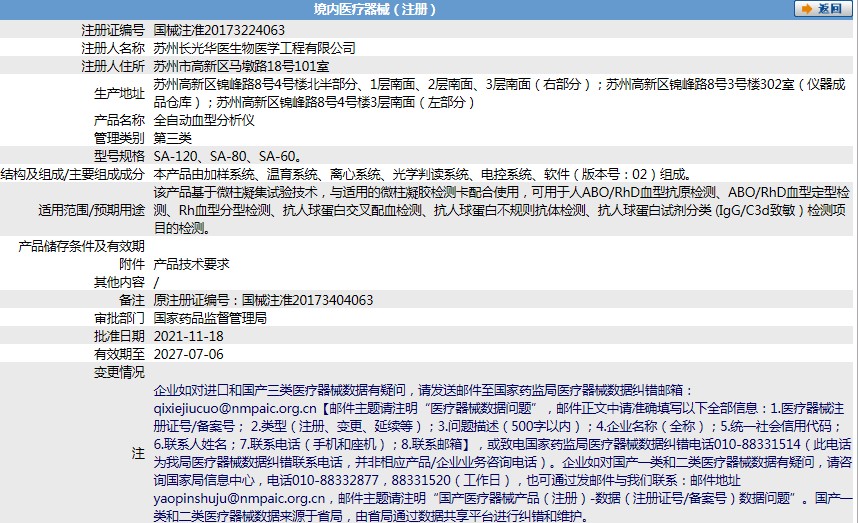Select original registration number 国械注准20173404063
The height and width of the screenshot is (523, 858).
[308, 300]
